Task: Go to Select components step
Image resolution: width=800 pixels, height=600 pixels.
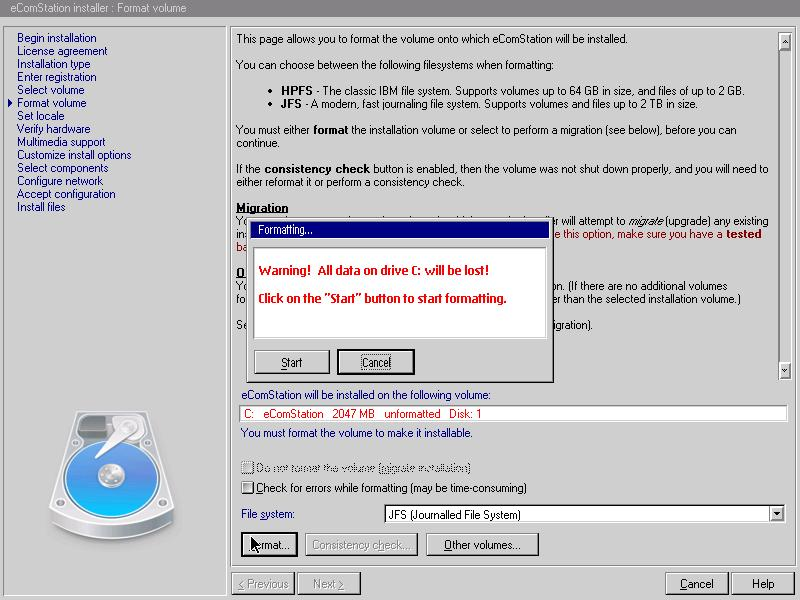Action: (x=63, y=168)
